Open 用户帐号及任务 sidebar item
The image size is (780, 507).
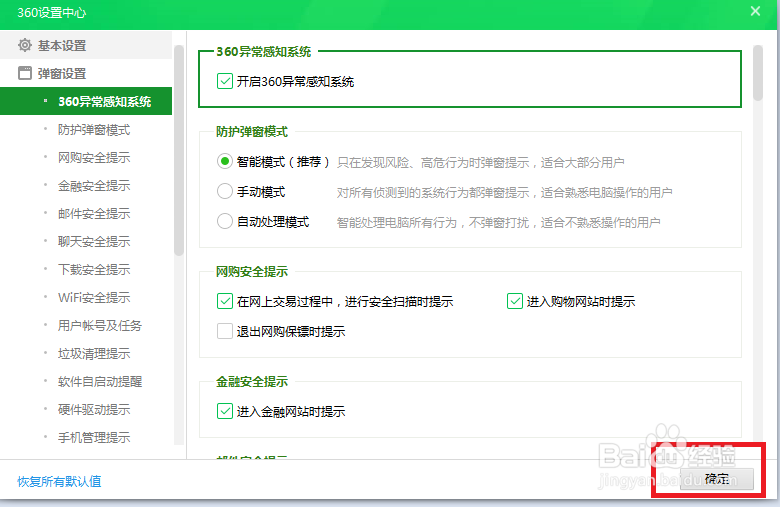coord(99,325)
